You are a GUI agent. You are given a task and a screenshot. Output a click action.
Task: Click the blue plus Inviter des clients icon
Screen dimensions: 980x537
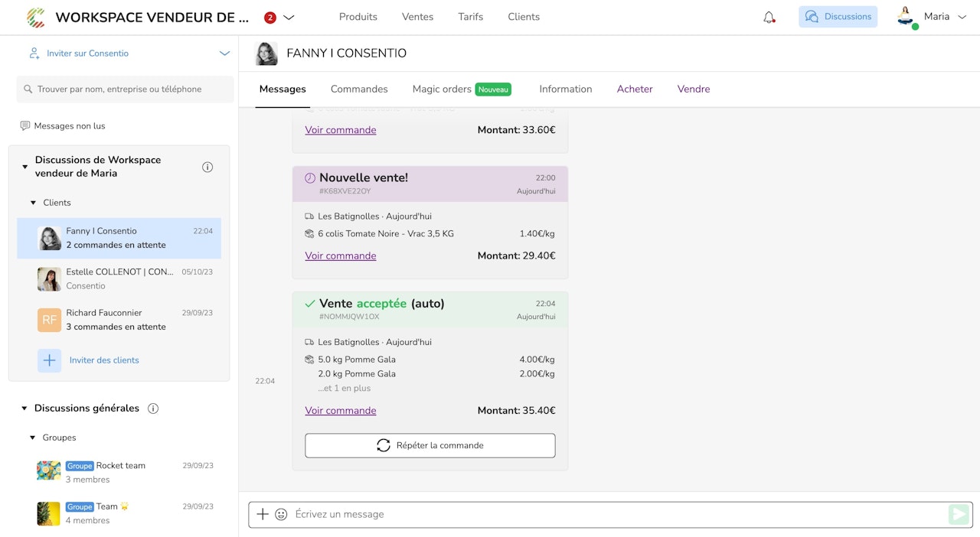[50, 360]
